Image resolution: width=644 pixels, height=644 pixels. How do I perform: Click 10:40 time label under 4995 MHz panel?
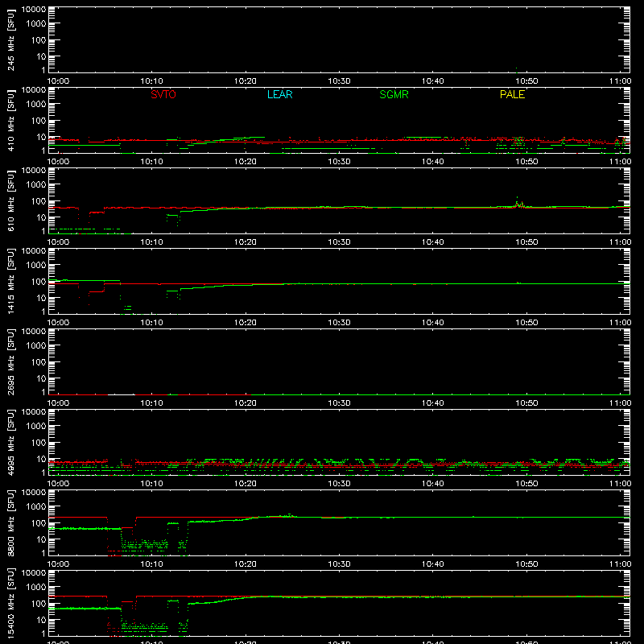tap(433, 484)
